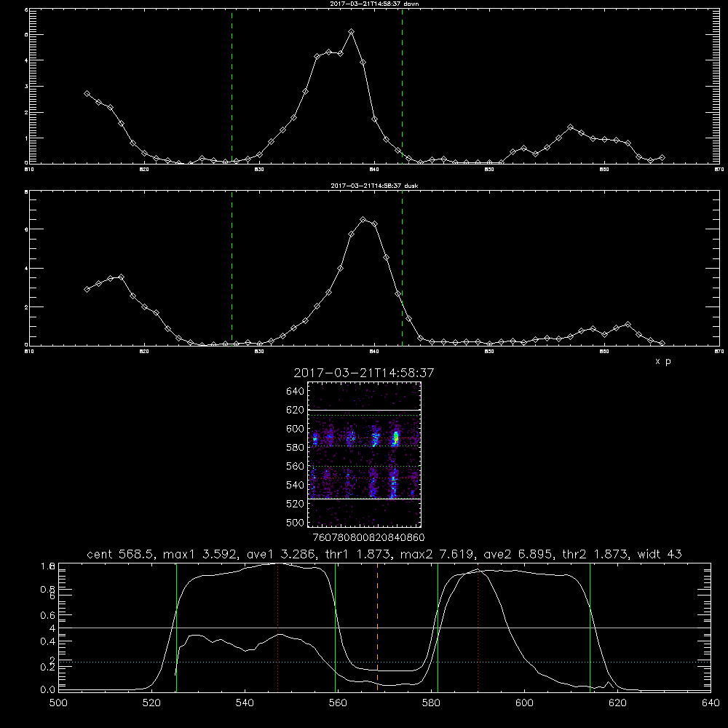Click the x-axis label 500 of the bottom plot

coord(58,703)
